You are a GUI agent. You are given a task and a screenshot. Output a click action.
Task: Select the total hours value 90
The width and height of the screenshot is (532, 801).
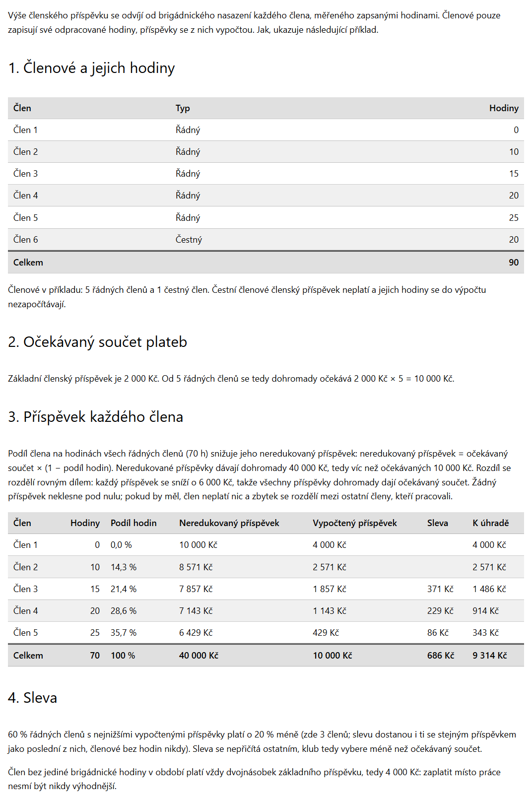[x=514, y=263]
